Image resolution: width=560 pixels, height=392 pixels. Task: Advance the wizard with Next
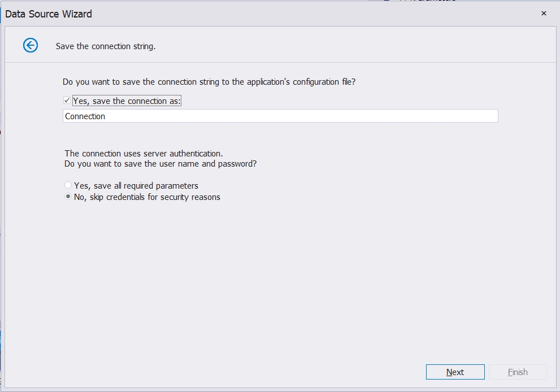tap(455, 372)
